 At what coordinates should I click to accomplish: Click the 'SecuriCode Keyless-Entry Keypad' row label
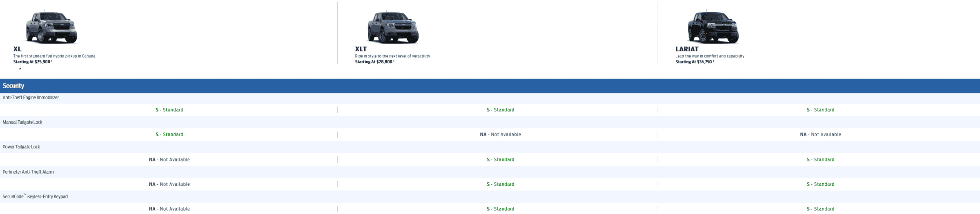pos(35,196)
